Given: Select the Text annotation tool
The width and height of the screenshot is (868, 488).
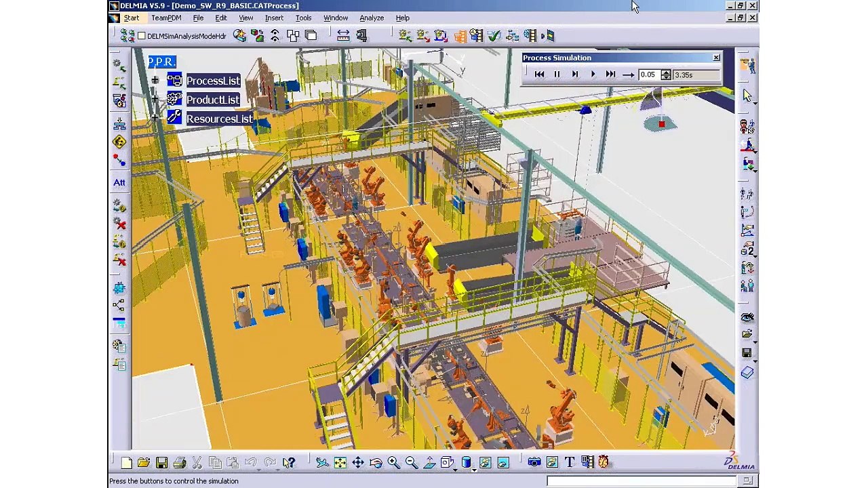Looking at the screenshot, I should point(570,463).
